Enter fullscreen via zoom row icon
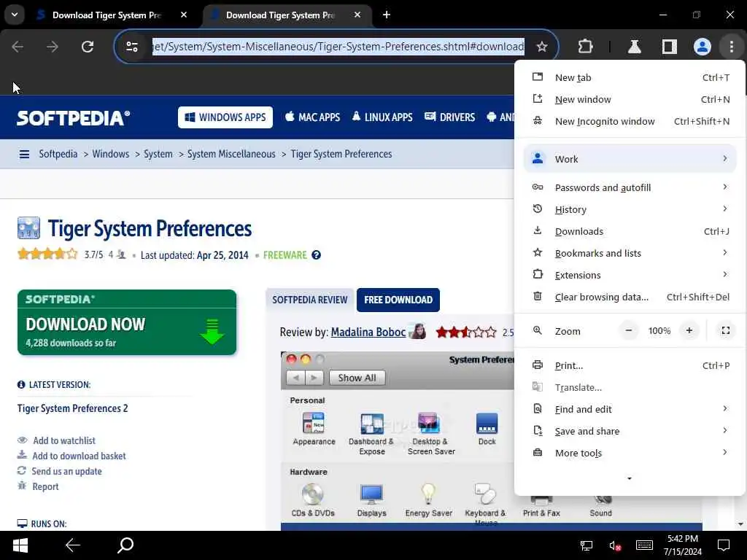 [726, 330]
